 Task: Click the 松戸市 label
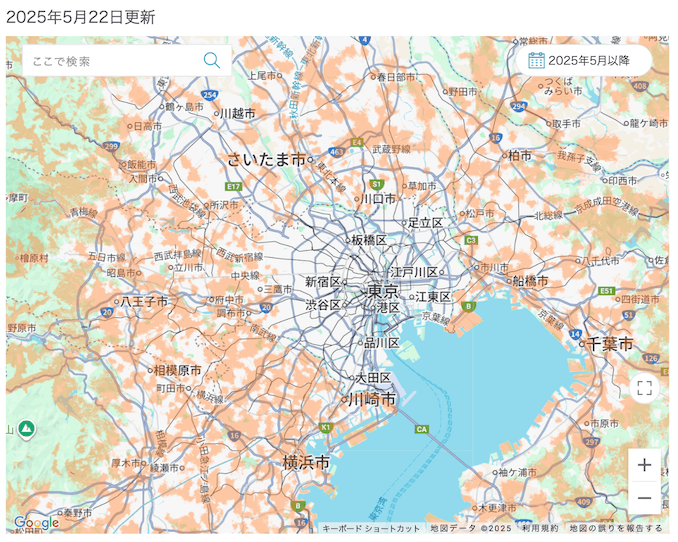coord(480,213)
